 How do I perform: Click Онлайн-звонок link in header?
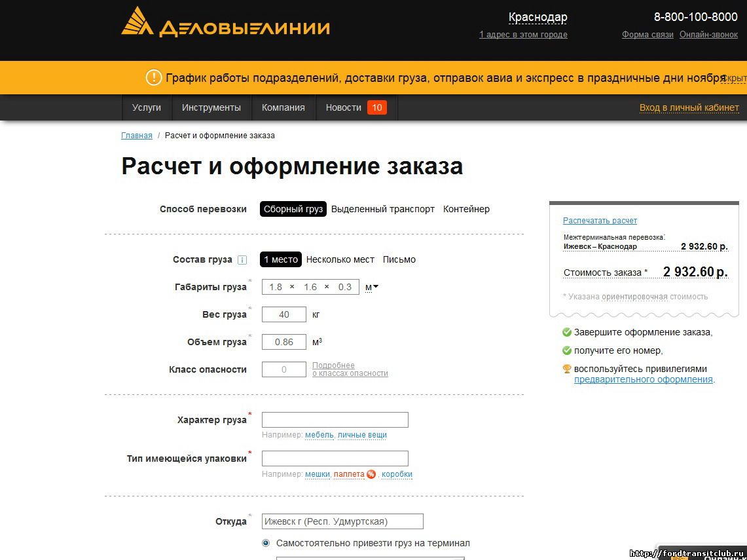[x=708, y=35]
